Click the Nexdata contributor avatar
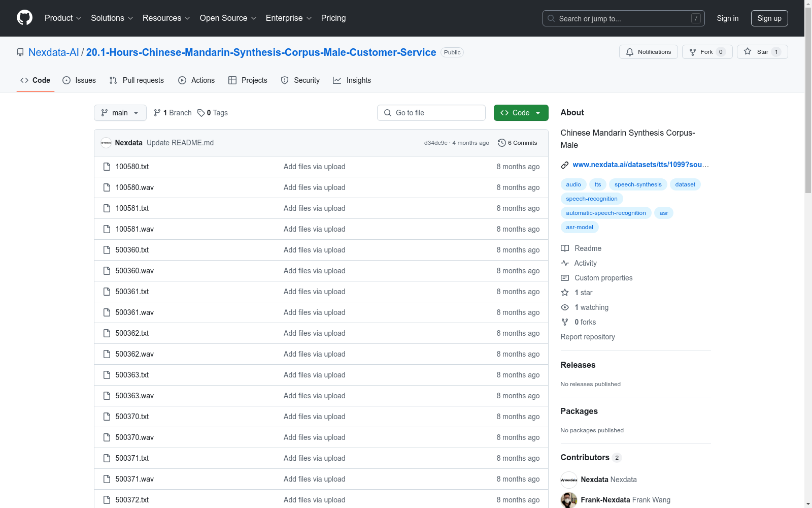 (569, 480)
